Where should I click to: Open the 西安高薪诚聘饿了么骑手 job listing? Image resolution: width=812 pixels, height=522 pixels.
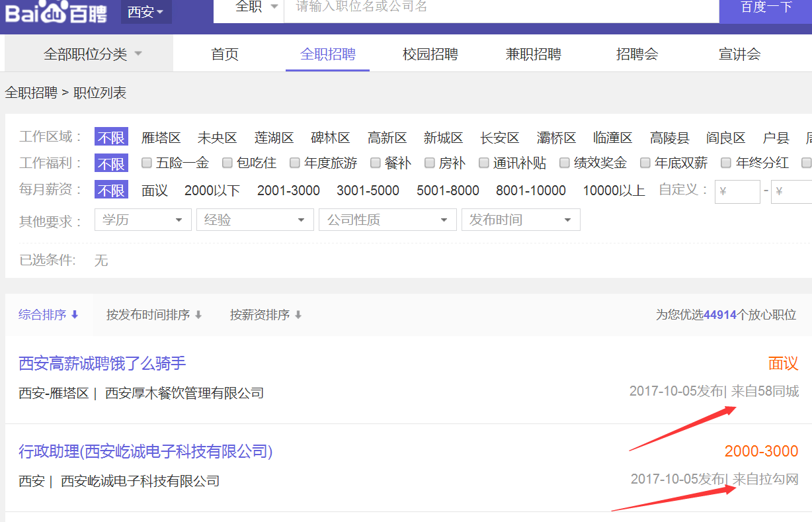point(102,363)
